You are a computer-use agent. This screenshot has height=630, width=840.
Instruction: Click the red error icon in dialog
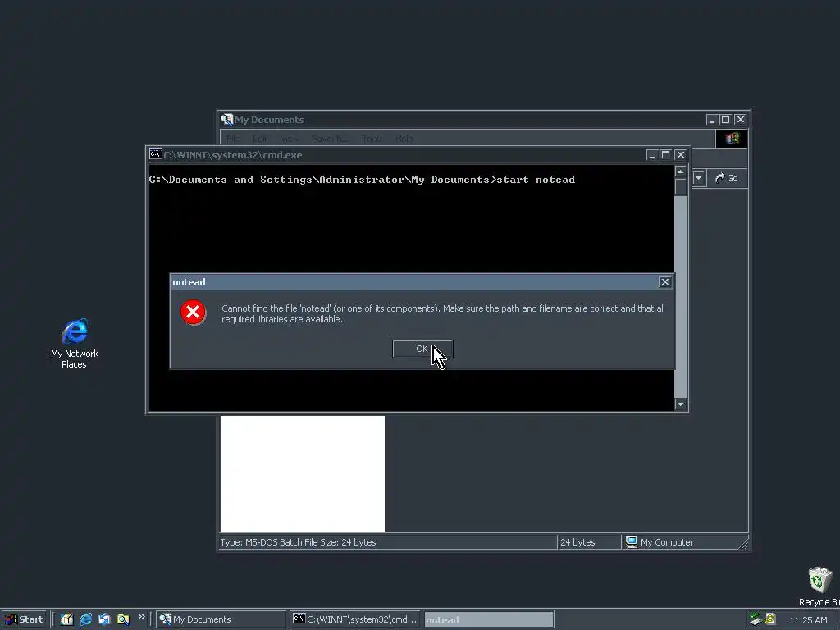click(193, 313)
